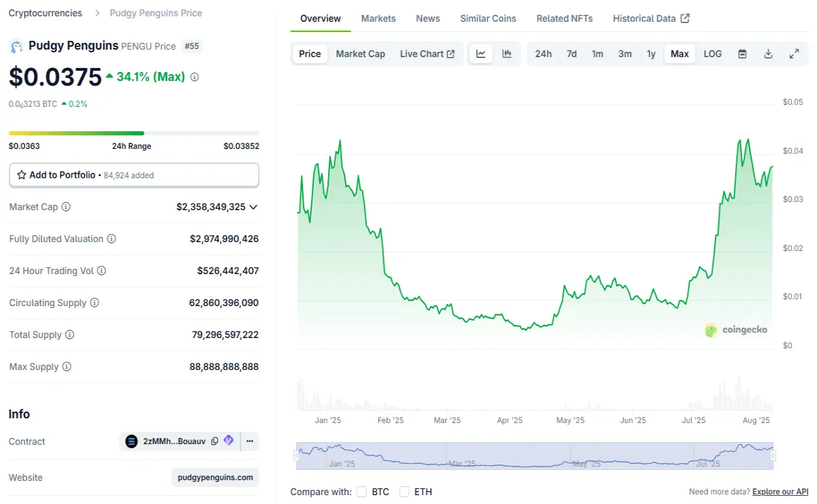Click 24 Hour Trading Vol info icon
The height and width of the screenshot is (504, 817).
101,271
